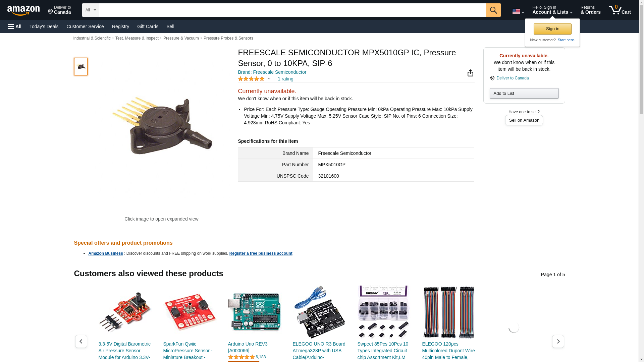Expand the star rating breakdown chevron
Image resolution: width=644 pixels, height=362 pixels.
point(269,79)
